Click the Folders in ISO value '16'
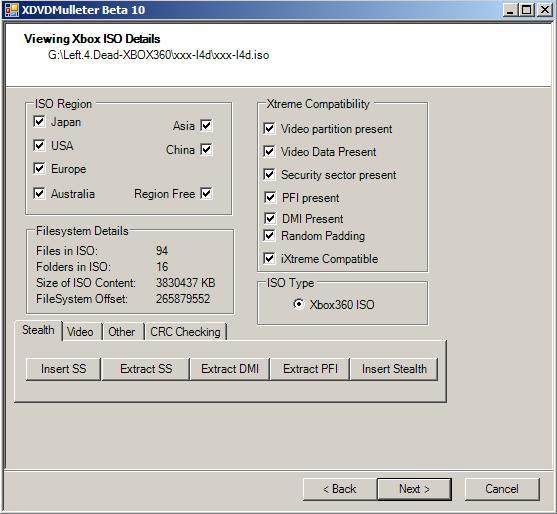The height and width of the screenshot is (514, 557). (x=162, y=267)
